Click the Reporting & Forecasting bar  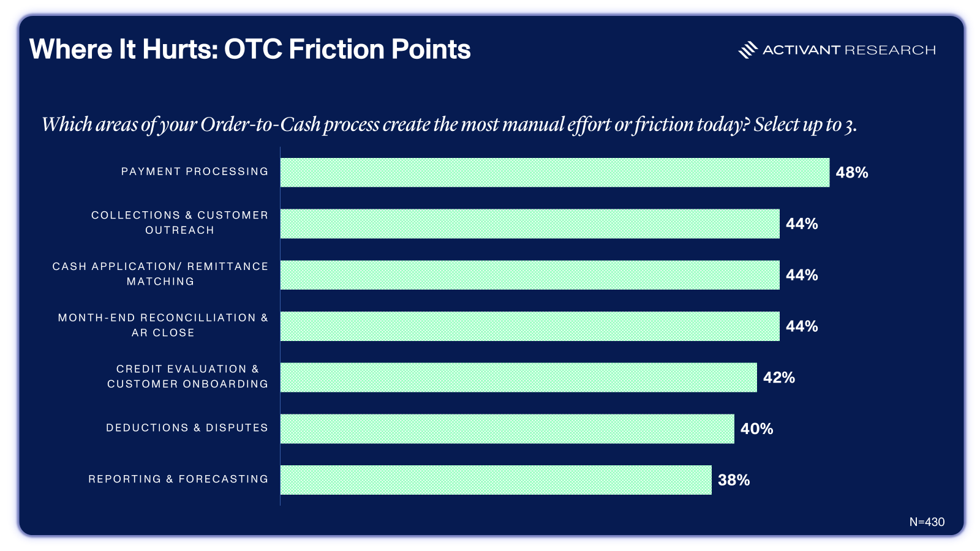[x=496, y=480]
